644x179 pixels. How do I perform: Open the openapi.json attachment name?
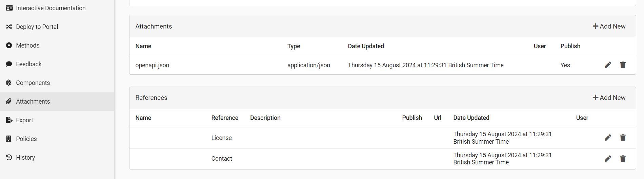152,65
